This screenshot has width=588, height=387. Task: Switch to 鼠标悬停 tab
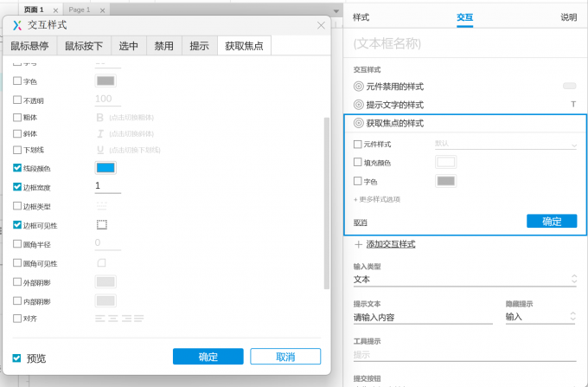tap(29, 46)
